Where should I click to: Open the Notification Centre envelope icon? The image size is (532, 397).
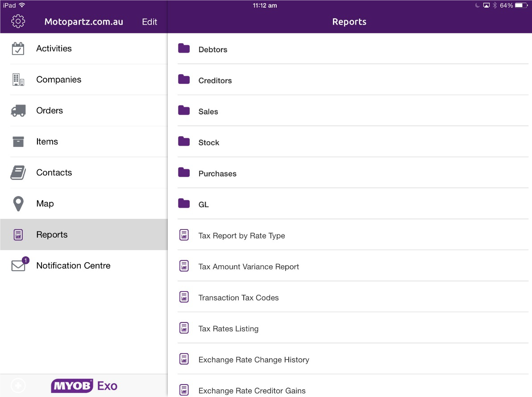[18, 265]
